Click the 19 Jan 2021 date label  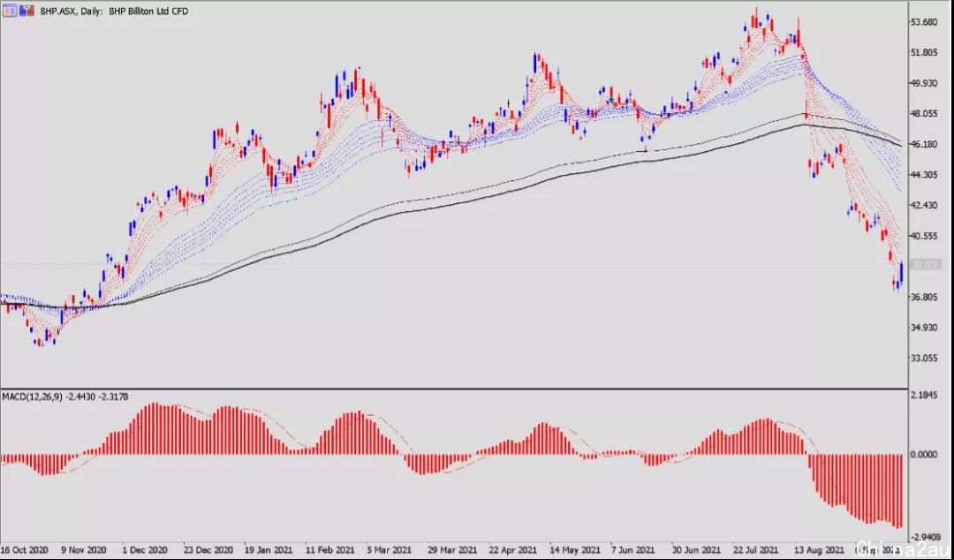pos(267,548)
